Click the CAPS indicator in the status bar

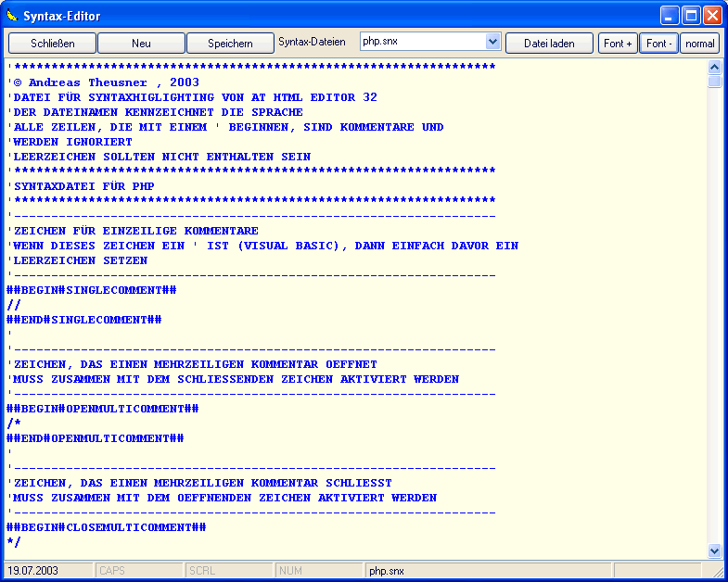[x=111, y=571]
